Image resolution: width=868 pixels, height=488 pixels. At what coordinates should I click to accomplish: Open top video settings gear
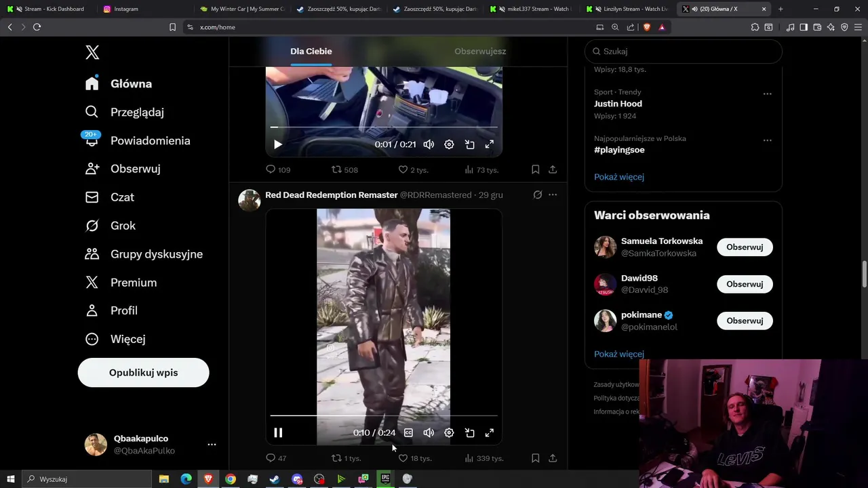pyautogui.click(x=449, y=144)
